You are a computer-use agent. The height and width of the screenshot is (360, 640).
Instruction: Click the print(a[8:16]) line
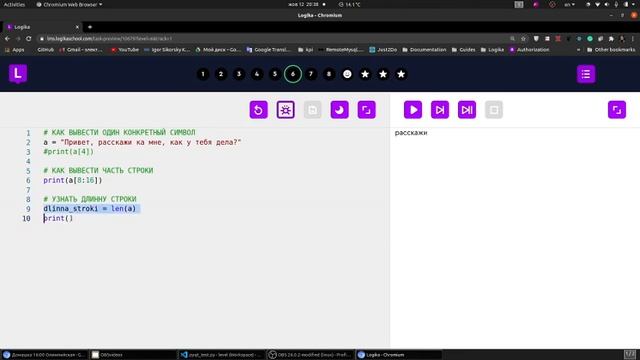click(73, 180)
